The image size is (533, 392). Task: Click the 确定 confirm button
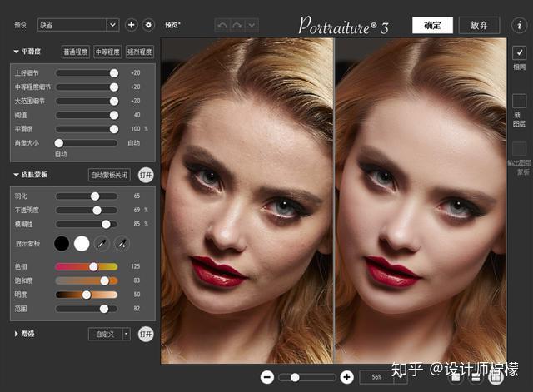[432, 25]
